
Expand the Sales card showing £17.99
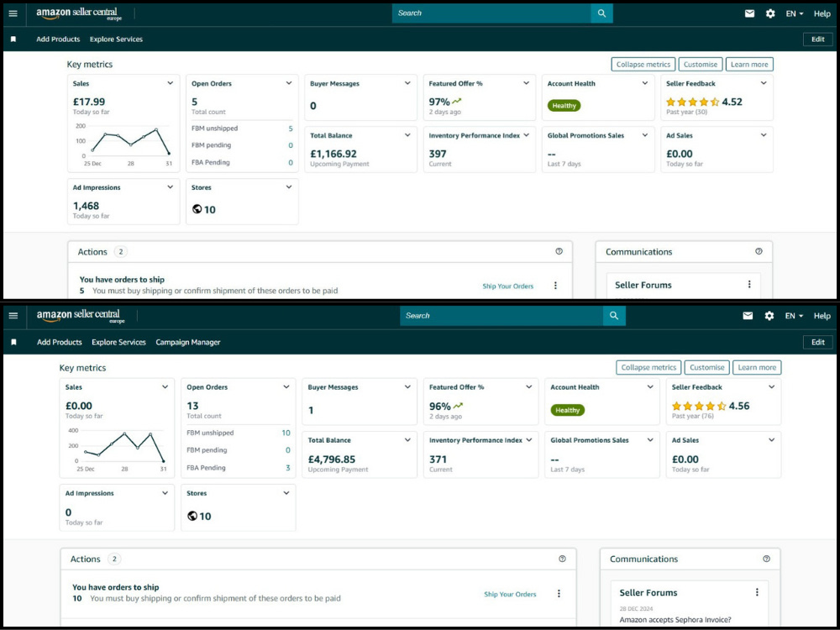tap(171, 83)
